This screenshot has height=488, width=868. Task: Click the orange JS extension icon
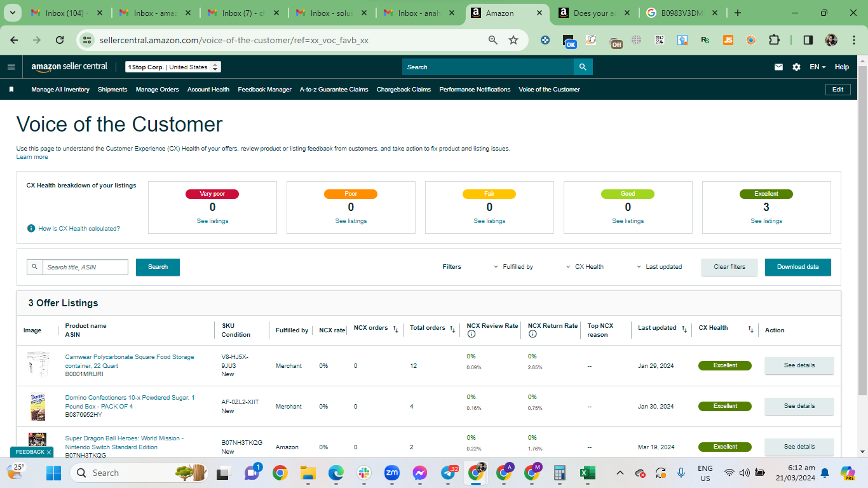click(x=728, y=40)
